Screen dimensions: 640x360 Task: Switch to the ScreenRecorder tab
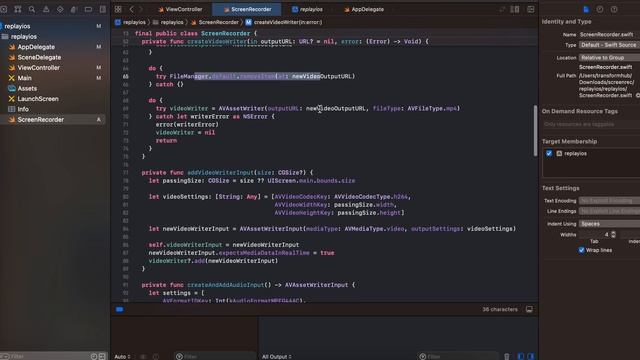(x=247, y=9)
